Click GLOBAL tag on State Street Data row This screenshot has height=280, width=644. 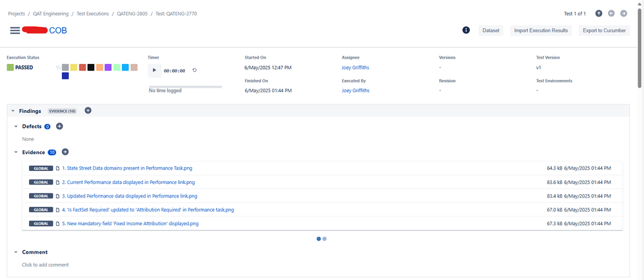[41, 168]
